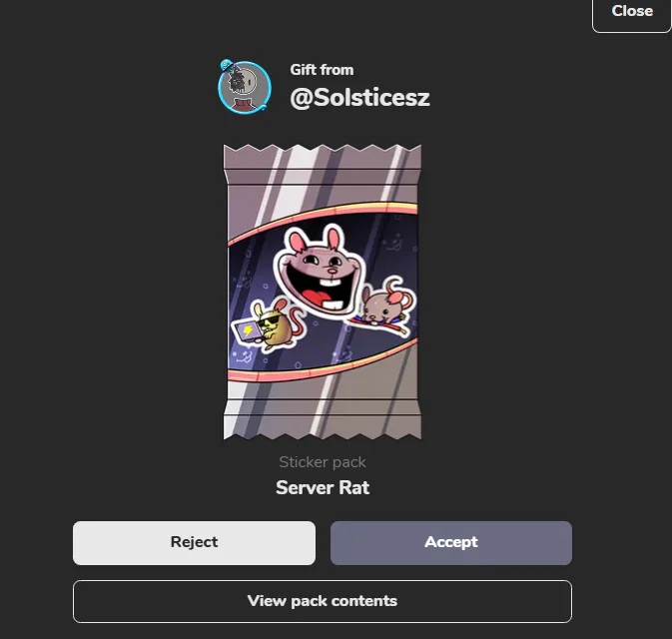Click the jagged top edge of the wrapper

tap(323, 152)
